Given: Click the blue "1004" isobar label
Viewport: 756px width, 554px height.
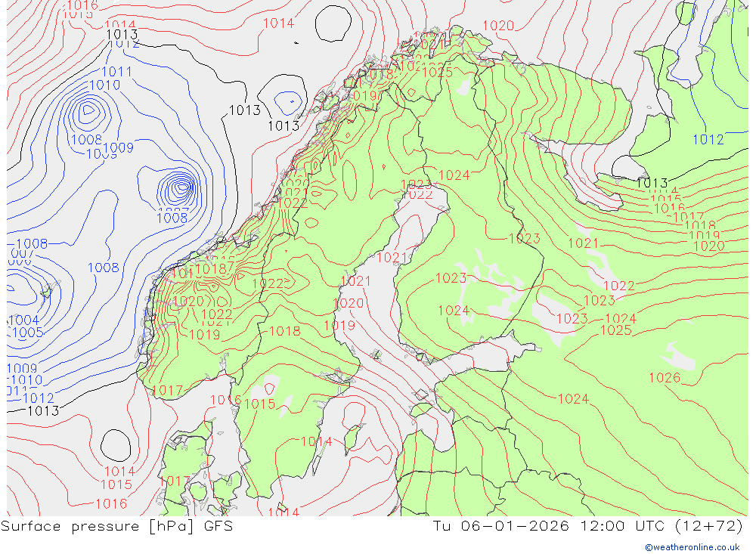Looking at the screenshot, I should tap(24, 320).
